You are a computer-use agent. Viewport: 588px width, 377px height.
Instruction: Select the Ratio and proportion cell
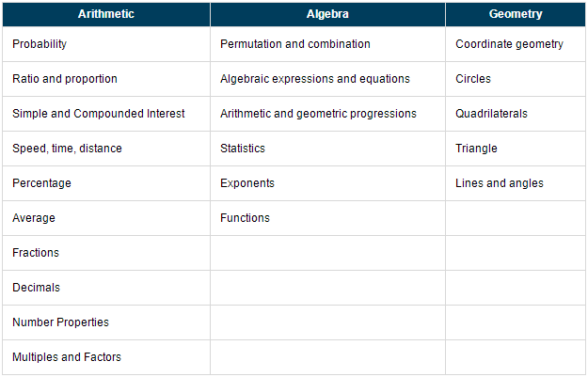[x=106, y=79]
